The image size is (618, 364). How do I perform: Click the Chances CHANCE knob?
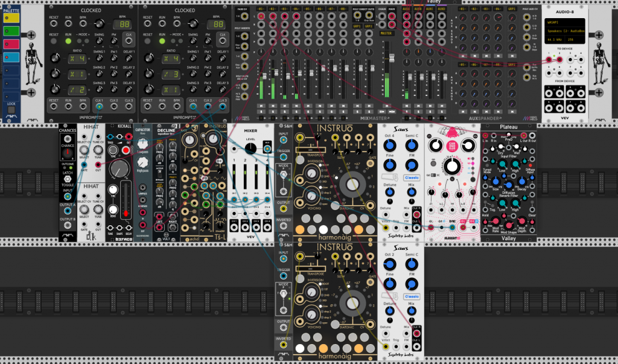[x=68, y=153]
